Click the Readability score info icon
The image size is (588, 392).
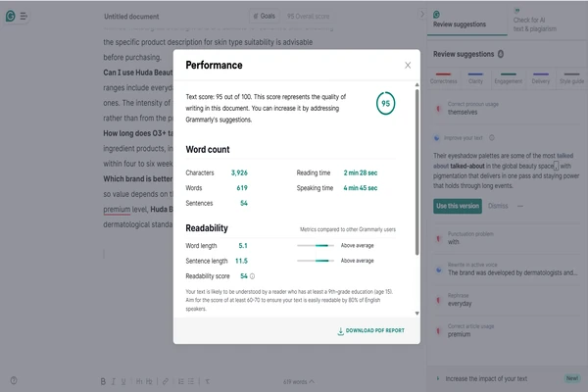point(253,276)
